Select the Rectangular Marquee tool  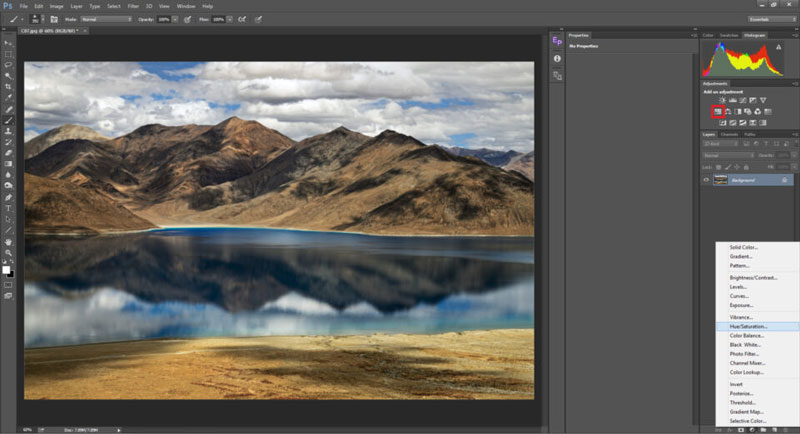(x=8, y=54)
